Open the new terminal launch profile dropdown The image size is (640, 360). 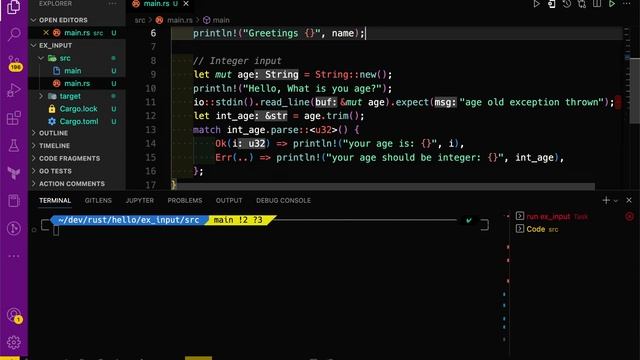click(x=616, y=200)
